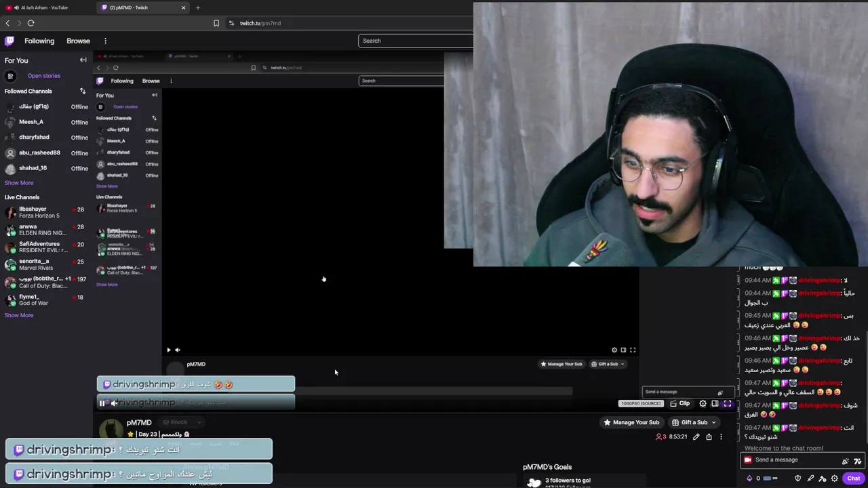Reload the current page
Image resolution: width=868 pixels, height=488 pixels.
[x=31, y=23]
